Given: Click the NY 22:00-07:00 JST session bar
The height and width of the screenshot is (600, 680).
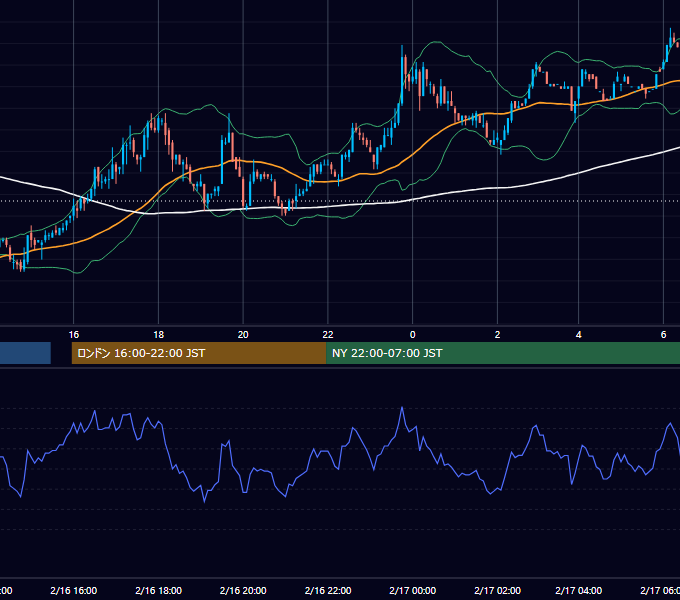Looking at the screenshot, I should pos(503,353).
